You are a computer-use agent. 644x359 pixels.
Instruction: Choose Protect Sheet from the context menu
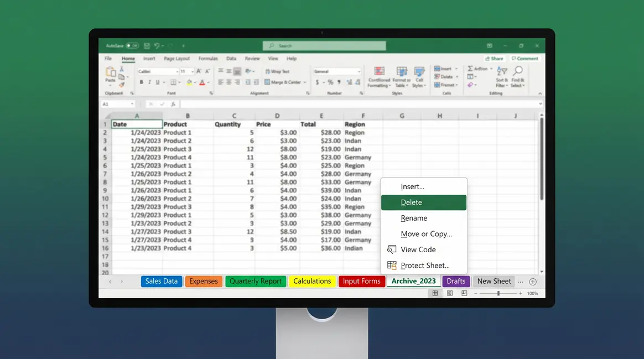(423, 266)
